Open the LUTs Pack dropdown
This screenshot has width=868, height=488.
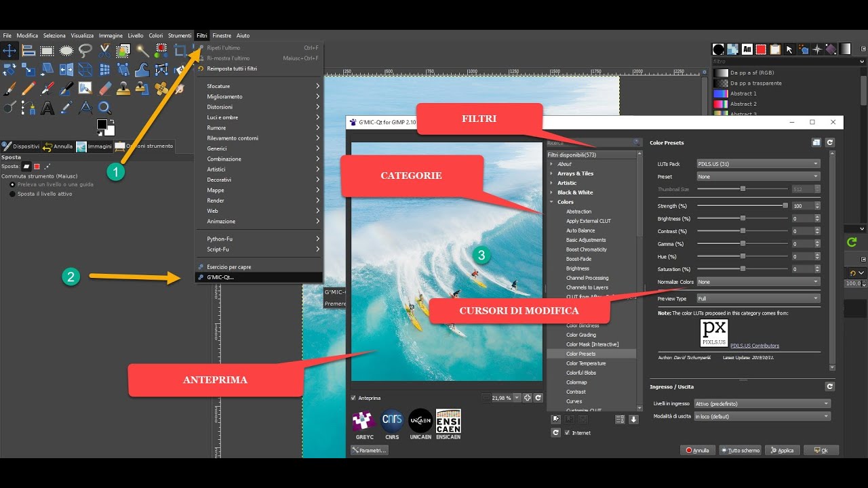(758, 163)
